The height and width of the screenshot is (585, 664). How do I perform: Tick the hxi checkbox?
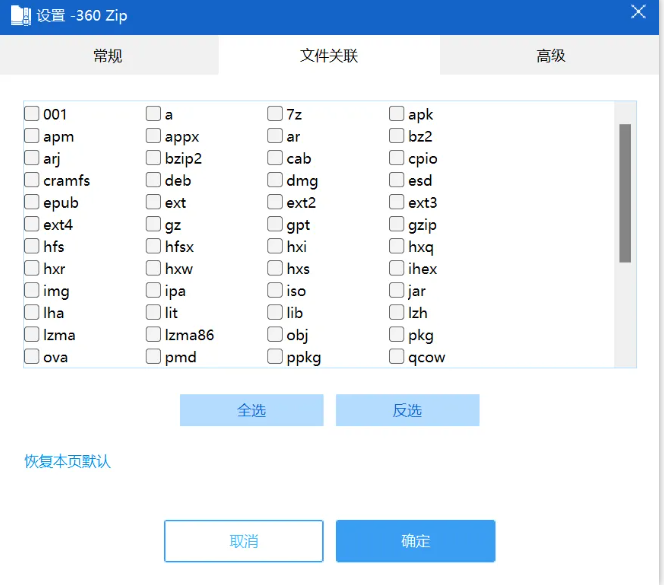275,246
